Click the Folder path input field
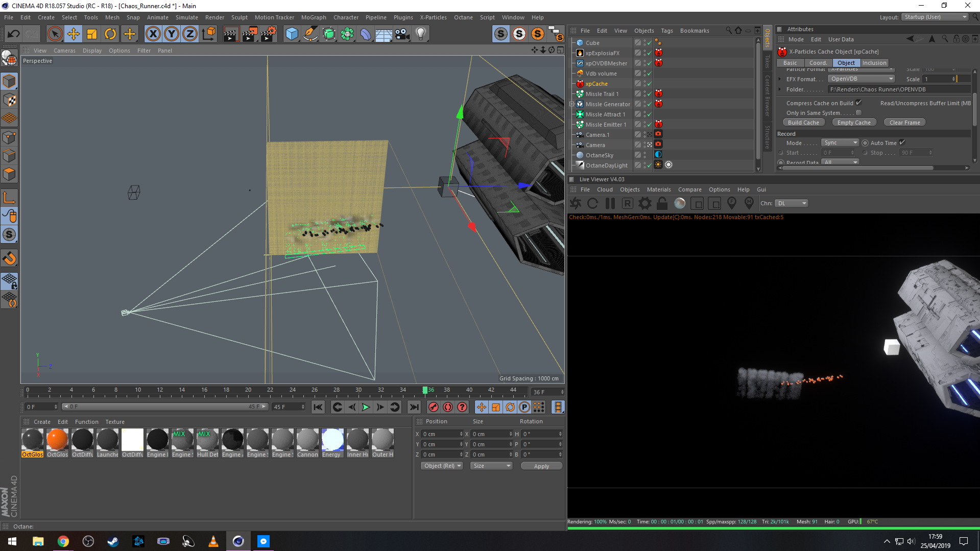 click(899, 89)
